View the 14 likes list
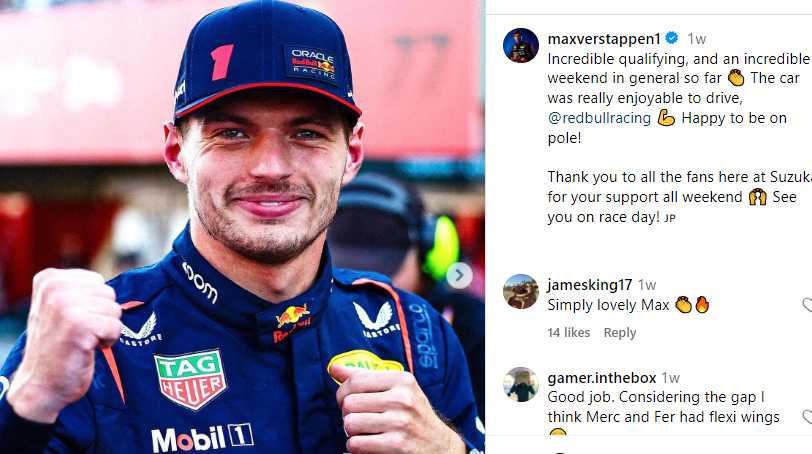Image resolution: width=812 pixels, height=454 pixels. [x=569, y=332]
